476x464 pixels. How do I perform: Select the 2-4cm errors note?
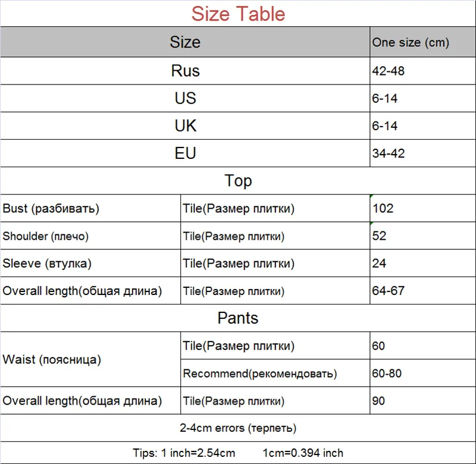238,428
